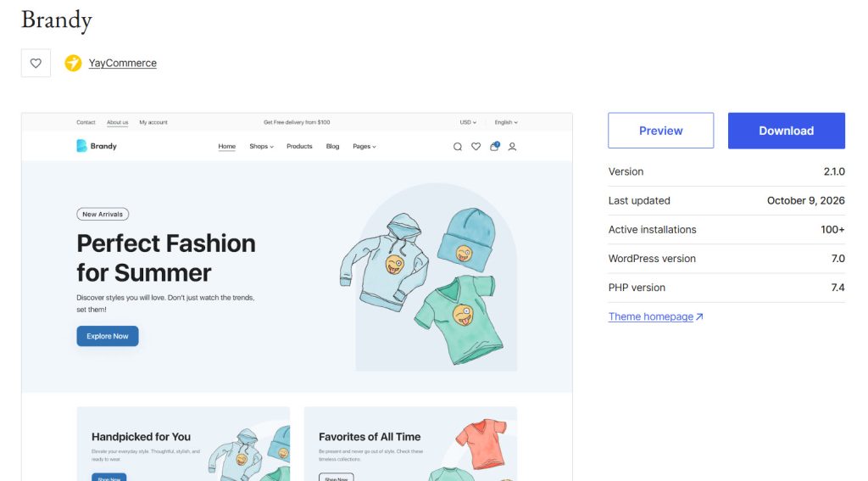868x481 pixels.
Task: Click the wishlist heart icon in preview header
Action: (x=476, y=147)
